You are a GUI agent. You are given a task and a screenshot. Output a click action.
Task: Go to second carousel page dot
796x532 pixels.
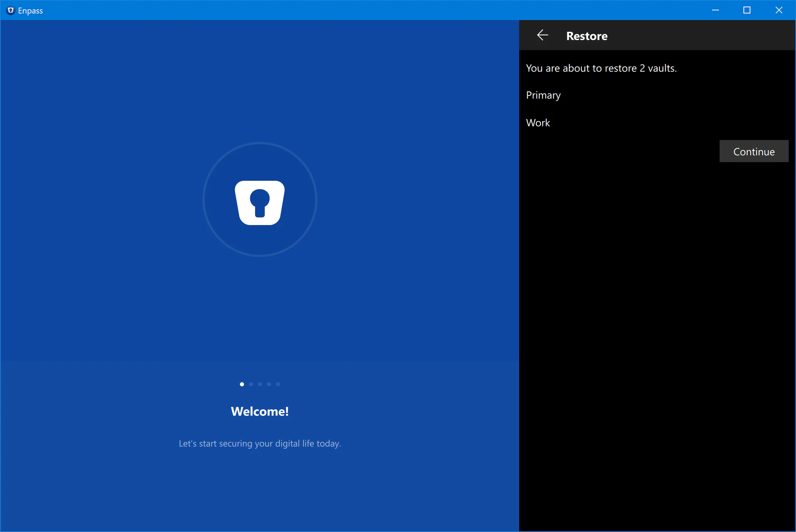point(251,384)
